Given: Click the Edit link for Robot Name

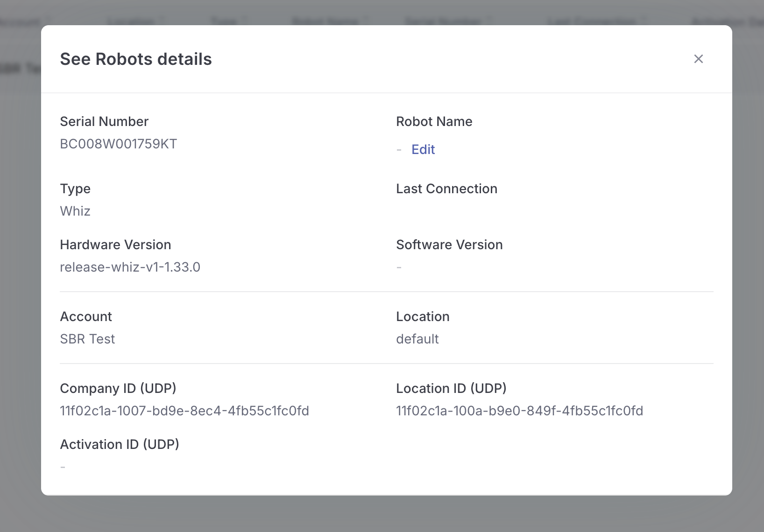Looking at the screenshot, I should tap(423, 149).
